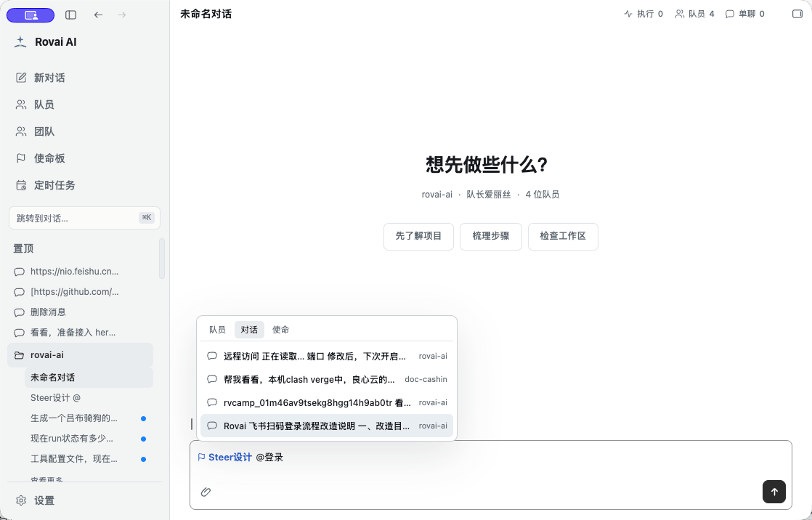The image size is (812, 520).
Task: Select the rvcamp_01m46av9tsekg8hgg14h9ab0tr result
Action: (x=327, y=403)
